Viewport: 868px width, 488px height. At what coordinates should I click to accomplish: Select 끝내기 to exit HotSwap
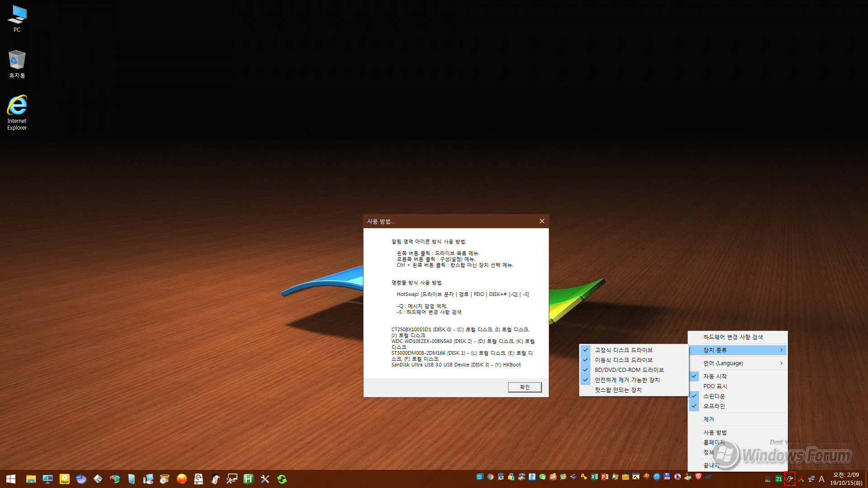click(738, 465)
